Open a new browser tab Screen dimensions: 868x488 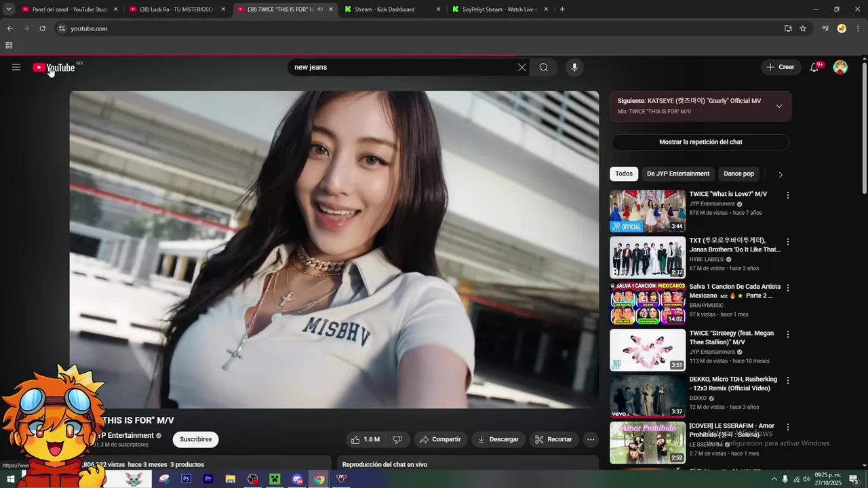coord(562,9)
